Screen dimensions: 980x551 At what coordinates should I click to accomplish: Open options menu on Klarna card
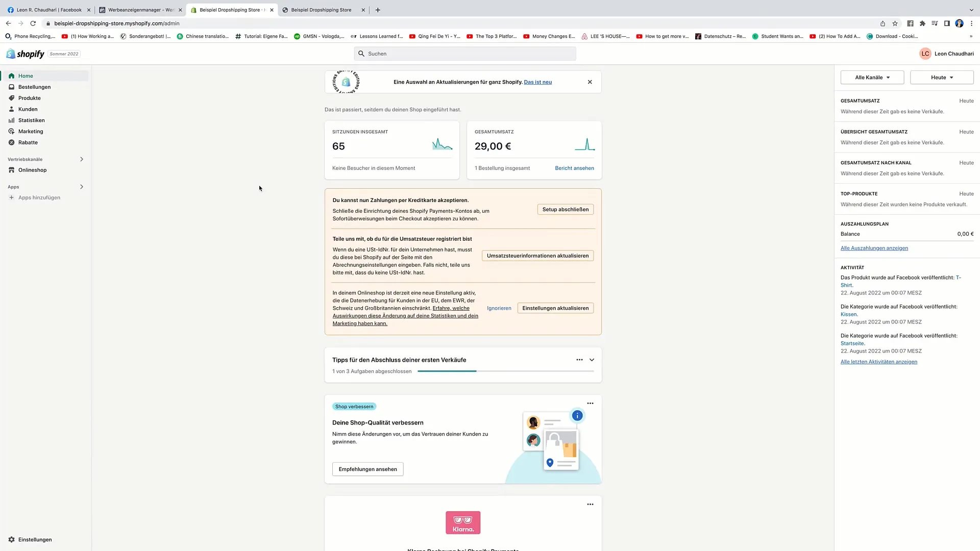(x=590, y=504)
